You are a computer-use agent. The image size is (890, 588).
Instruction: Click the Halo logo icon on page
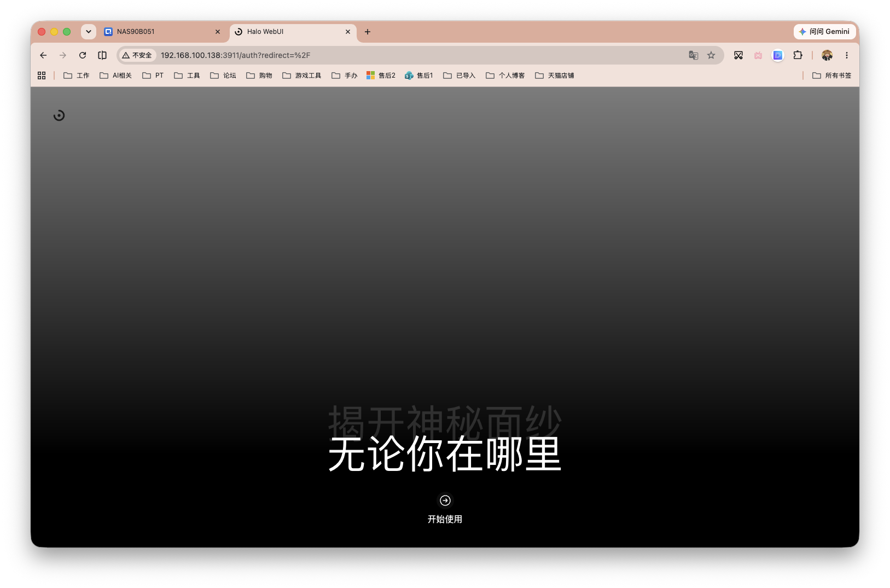point(59,115)
